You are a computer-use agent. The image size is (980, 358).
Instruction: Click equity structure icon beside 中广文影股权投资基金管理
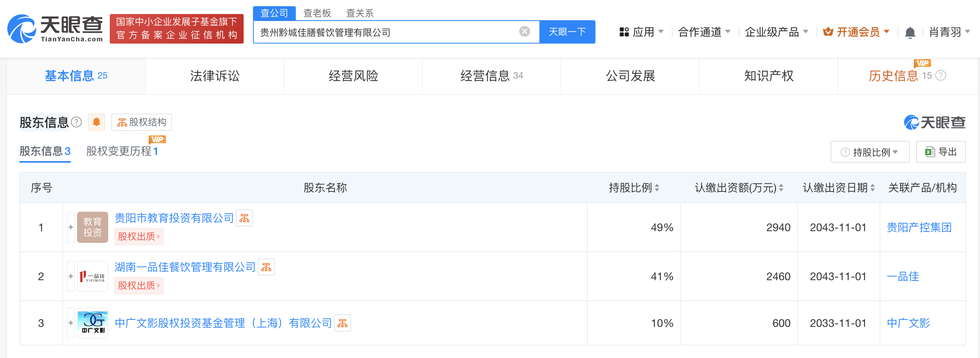pyautogui.click(x=342, y=323)
